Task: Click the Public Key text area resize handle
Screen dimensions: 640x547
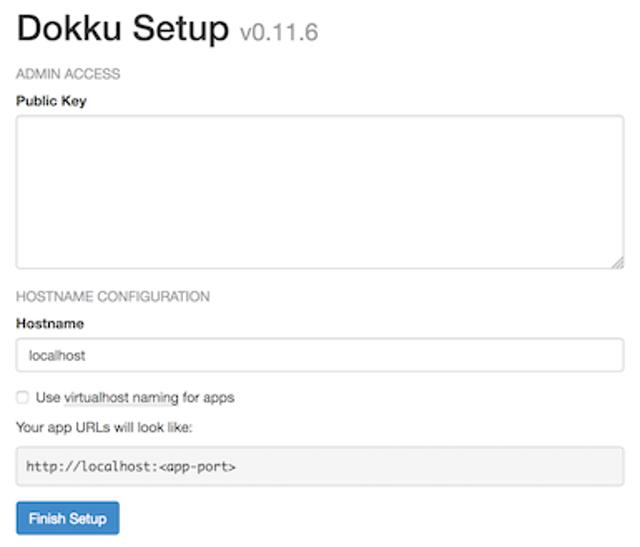Action: 617,262
